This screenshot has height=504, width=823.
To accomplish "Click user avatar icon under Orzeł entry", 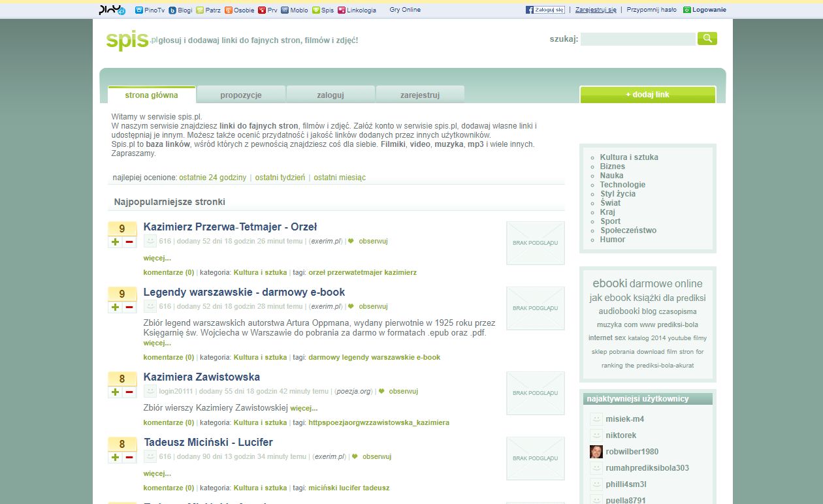I will [150, 242].
